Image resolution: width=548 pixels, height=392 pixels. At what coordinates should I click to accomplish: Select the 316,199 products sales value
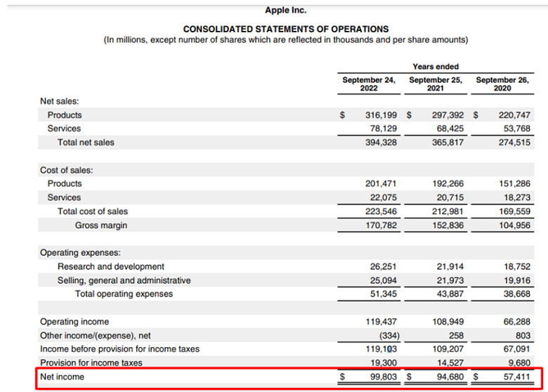[382, 115]
